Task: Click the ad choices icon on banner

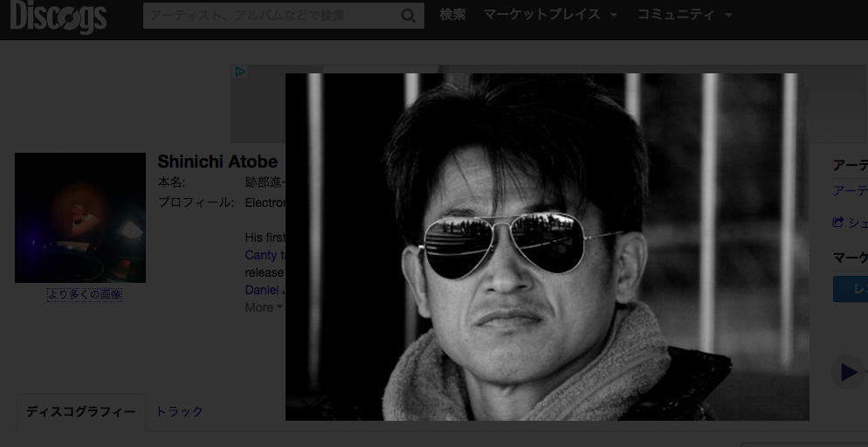Action: pos(239,72)
